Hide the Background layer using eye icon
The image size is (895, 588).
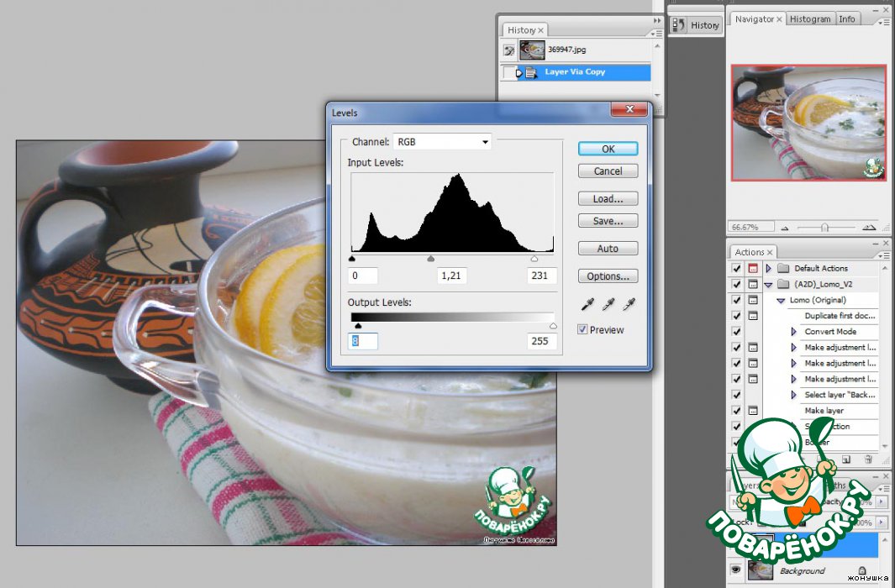tap(736, 570)
